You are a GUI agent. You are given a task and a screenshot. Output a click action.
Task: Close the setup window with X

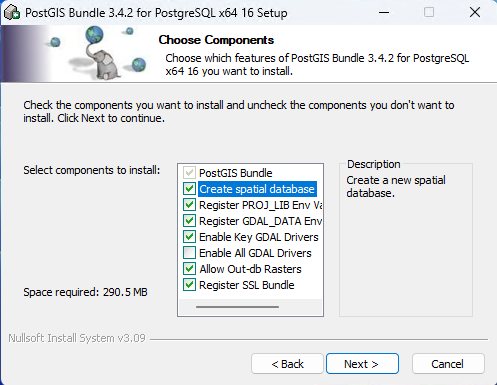[475, 13]
